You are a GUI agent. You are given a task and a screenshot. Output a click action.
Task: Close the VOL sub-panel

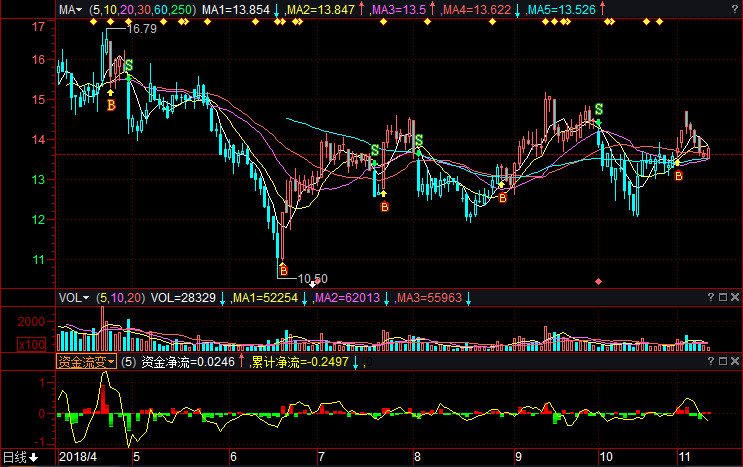click(x=734, y=297)
